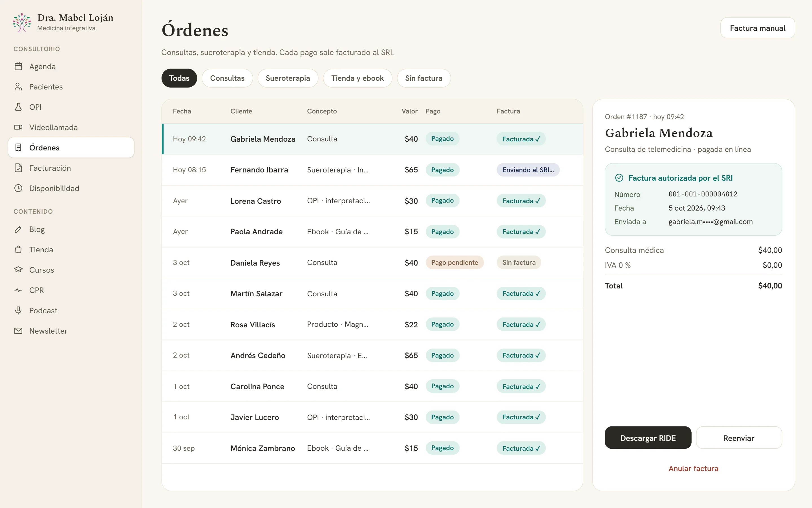Screen dimensions: 812x508
Task: Click the Cliente column header
Action: pyautogui.click(x=241, y=111)
